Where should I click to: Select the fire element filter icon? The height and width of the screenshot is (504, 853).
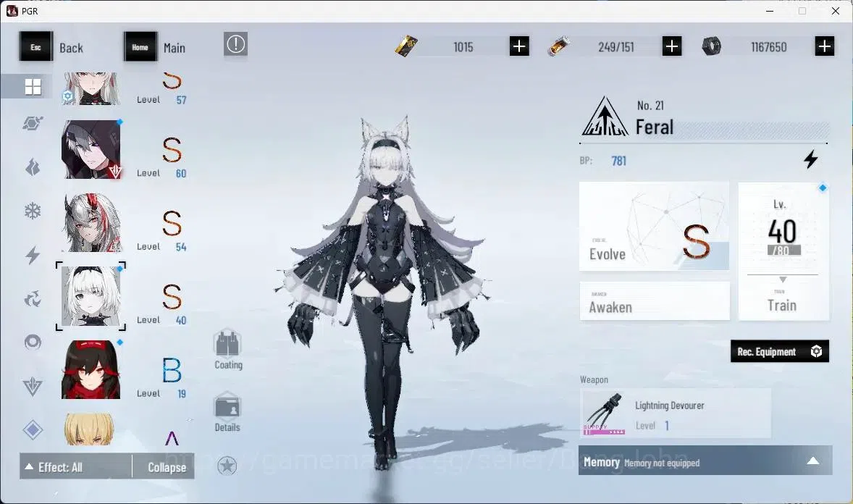pos(33,167)
